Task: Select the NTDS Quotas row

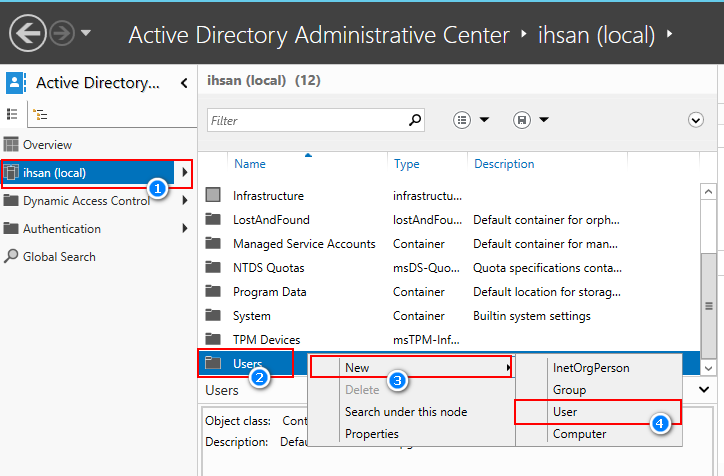Action: (449, 268)
